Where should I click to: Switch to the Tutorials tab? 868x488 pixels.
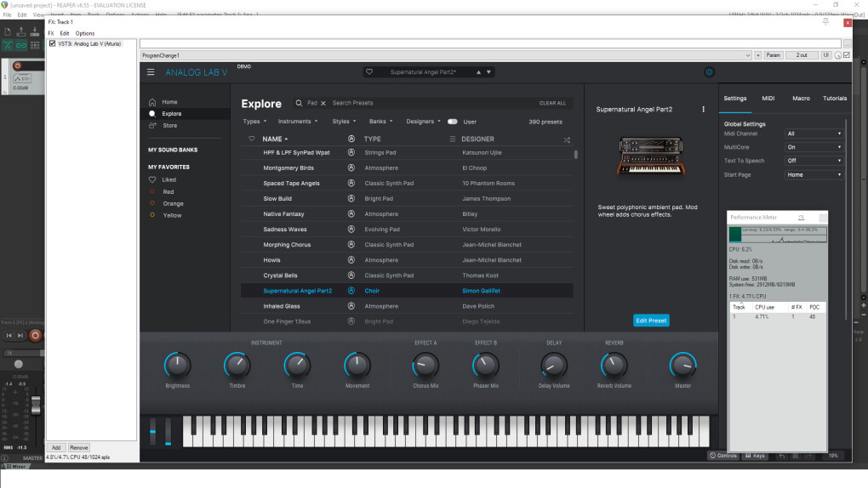tap(835, 99)
